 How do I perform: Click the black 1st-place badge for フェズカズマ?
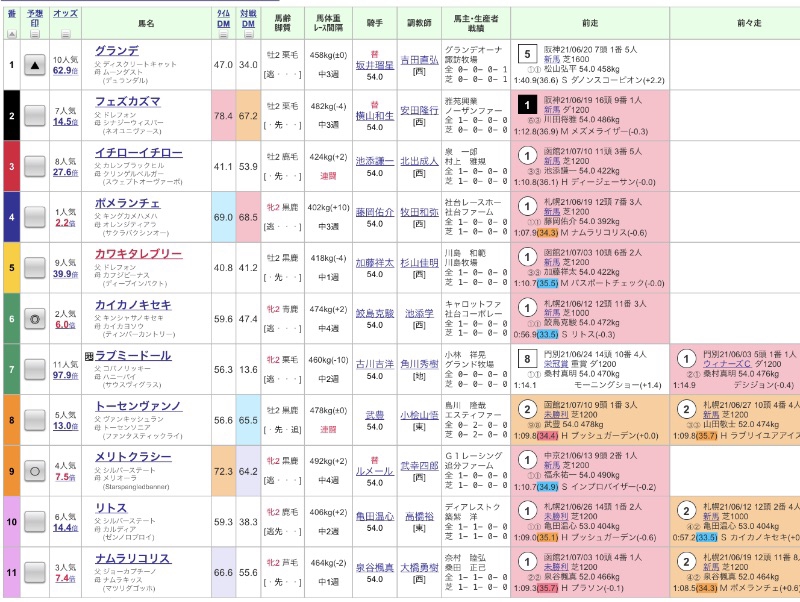click(x=526, y=105)
